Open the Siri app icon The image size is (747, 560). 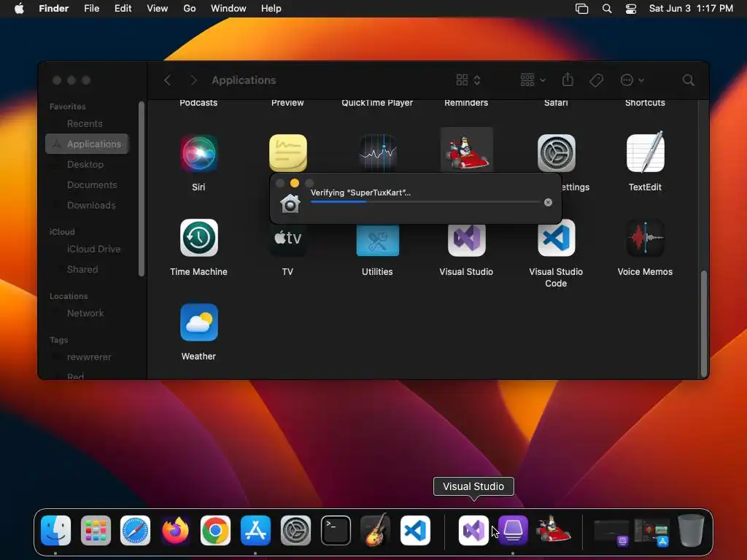pyautogui.click(x=198, y=153)
